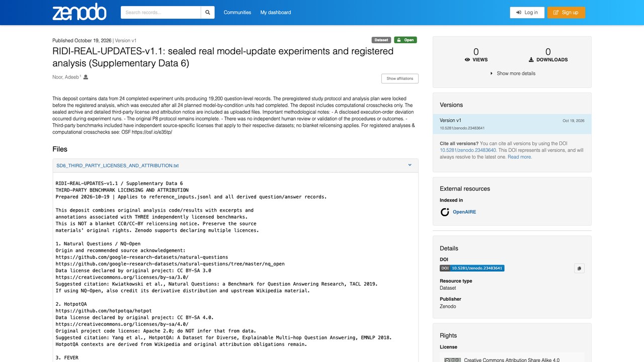The height and width of the screenshot is (362, 644).
Task: Focus the Search records input field
Action: pyautogui.click(x=160, y=13)
